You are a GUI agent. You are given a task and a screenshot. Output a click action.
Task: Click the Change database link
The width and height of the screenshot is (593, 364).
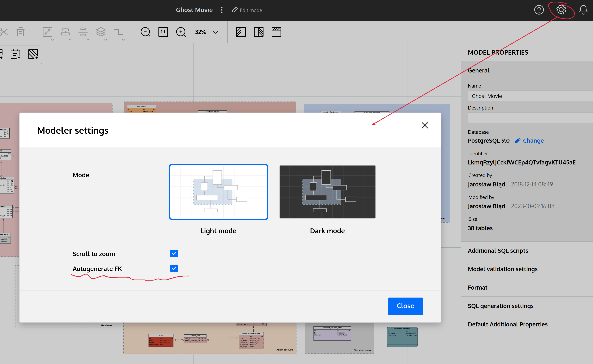tap(533, 141)
